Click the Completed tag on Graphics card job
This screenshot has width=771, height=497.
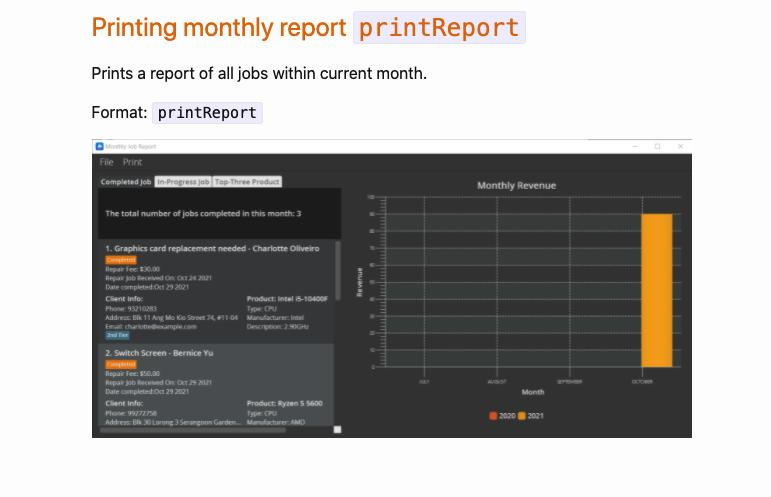(121, 260)
